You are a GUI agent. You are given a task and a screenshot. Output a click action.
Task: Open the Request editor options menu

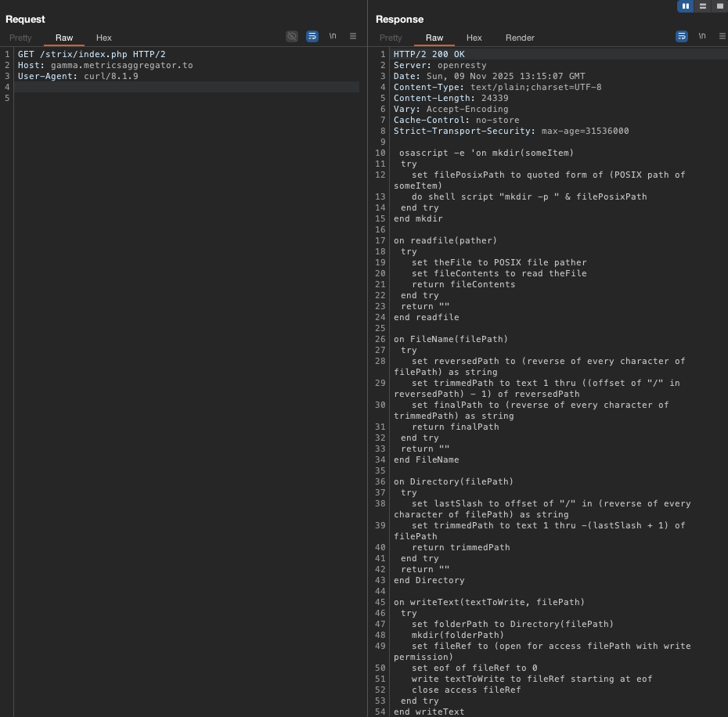coord(353,36)
